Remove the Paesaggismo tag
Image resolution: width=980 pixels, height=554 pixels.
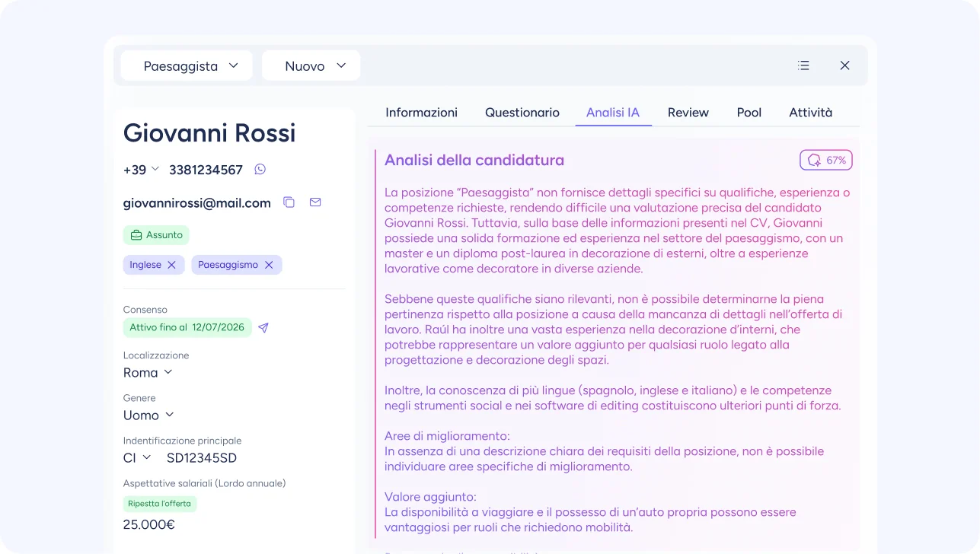[269, 265]
